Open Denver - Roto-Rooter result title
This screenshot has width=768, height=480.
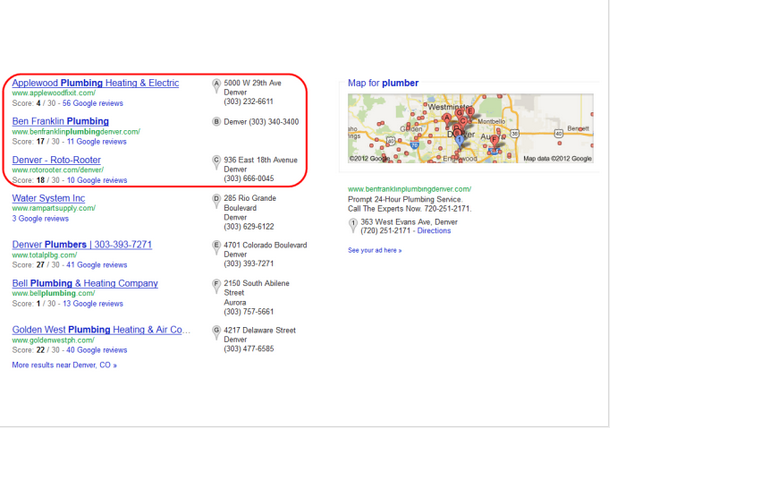pos(56,160)
